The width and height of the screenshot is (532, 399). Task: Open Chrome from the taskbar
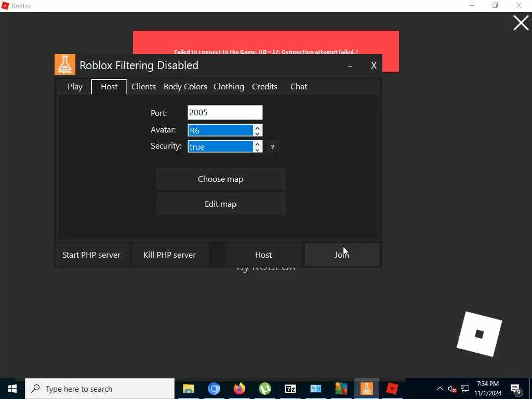click(214, 389)
